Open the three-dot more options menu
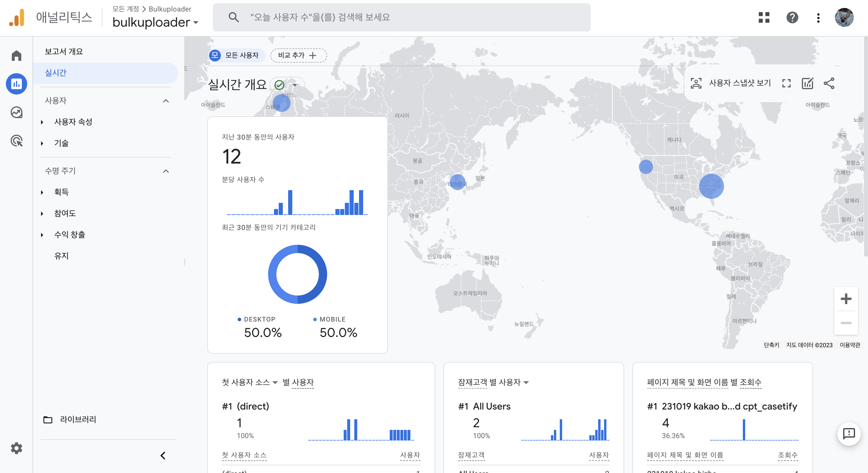 [818, 17]
